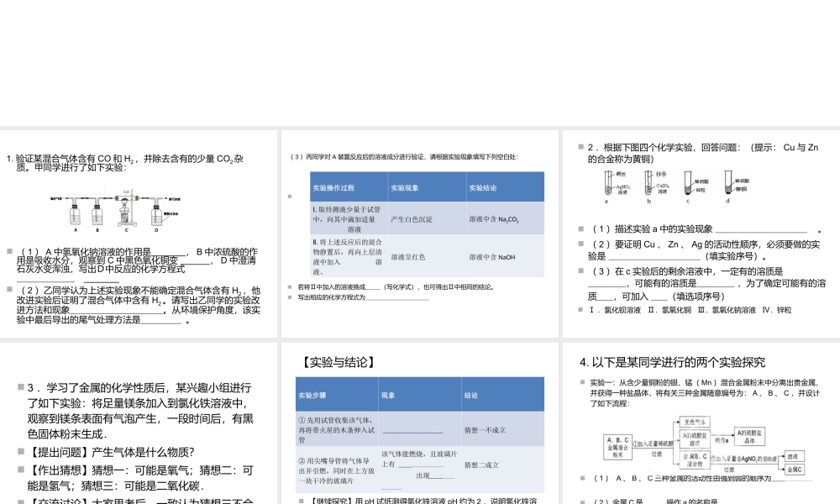The image size is (840, 504).
Task: Click the bullet (2) 乙同学认为上述实验现象
Action: [x=139, y=305]
